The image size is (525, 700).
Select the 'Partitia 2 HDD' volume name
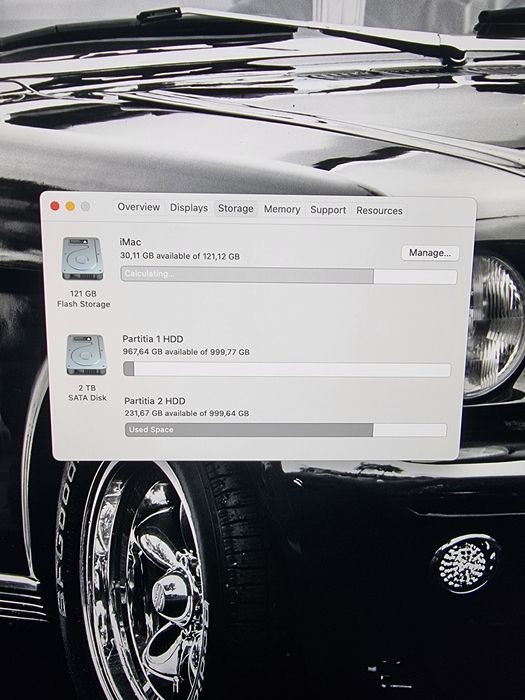pos(155,401)
